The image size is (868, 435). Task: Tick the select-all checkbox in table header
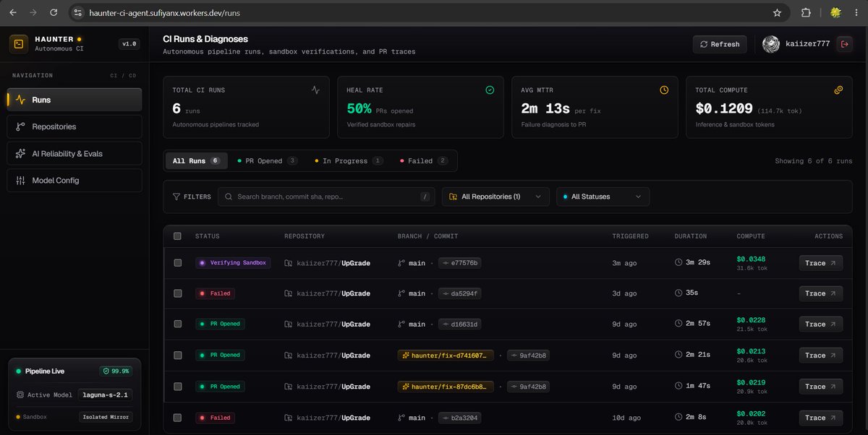[x=178, y=236]
